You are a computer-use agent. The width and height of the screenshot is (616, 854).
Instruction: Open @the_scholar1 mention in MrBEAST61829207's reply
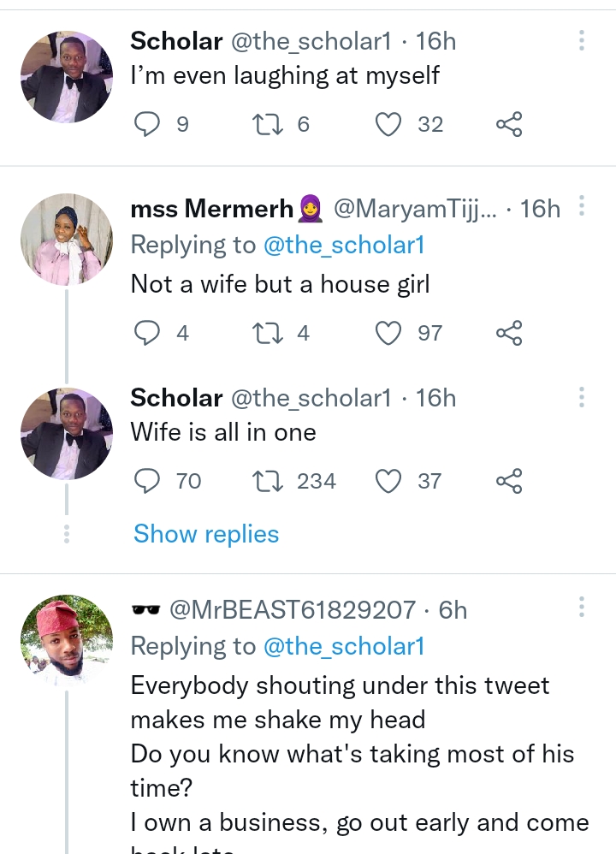(x=344, y=647)
